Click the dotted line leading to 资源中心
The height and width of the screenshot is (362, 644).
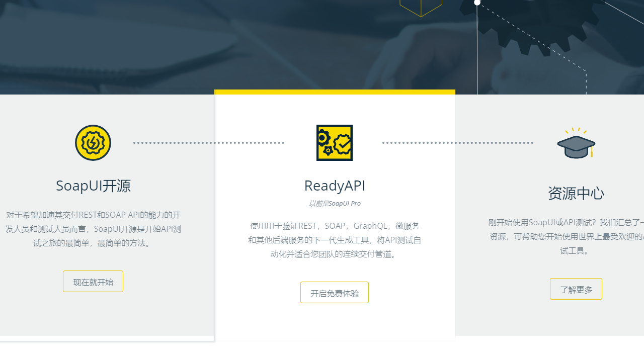(x=457, y=142)
